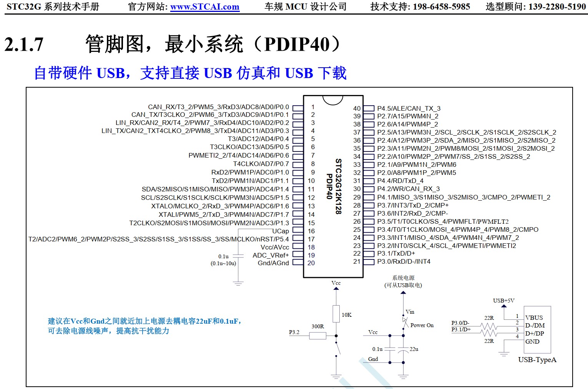Image resolution: width=588 pixels, height=389 pixels.
Task: Click pin 35 label starting P2.3/A11/PWM2N_2
Action: [x=466, y=148]
